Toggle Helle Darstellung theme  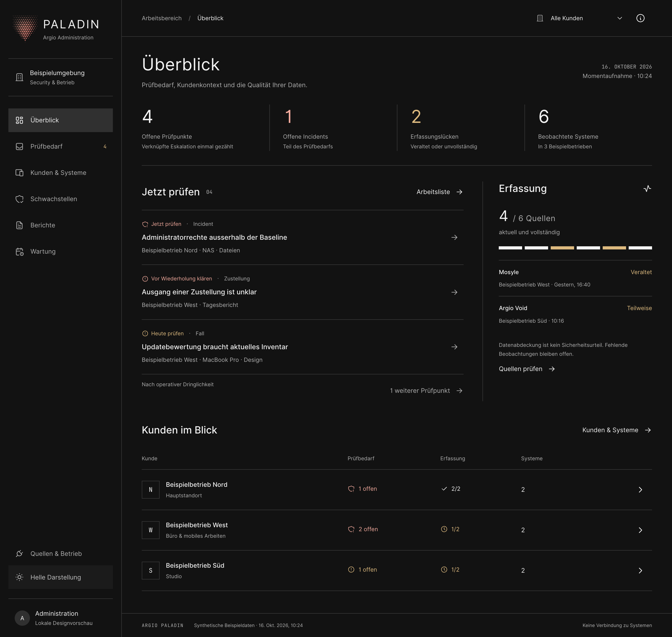pyautogui.click(x=60, y=577)
